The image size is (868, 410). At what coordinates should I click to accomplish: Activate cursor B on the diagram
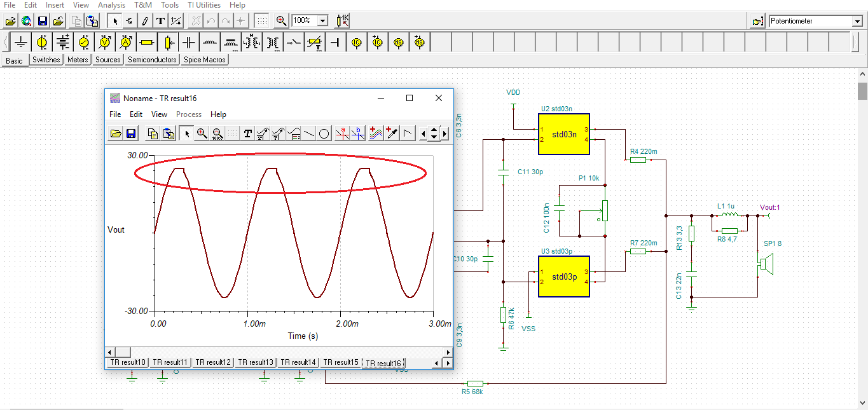[x=358, y=133]
